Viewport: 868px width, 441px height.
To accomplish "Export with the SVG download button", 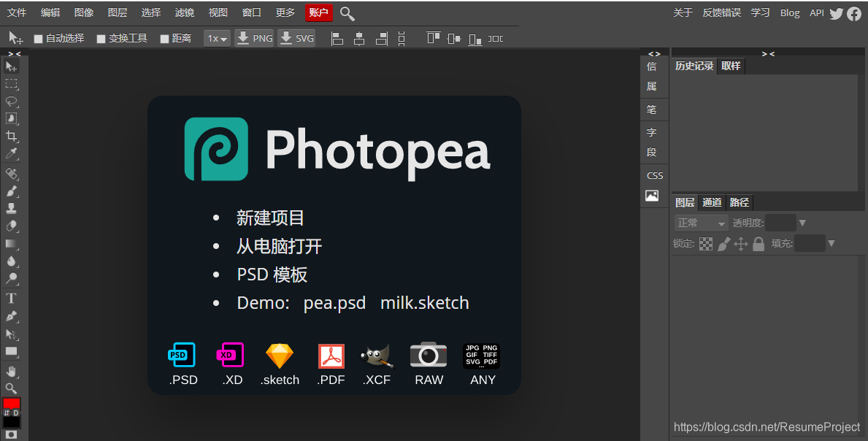I will [296, 38].
